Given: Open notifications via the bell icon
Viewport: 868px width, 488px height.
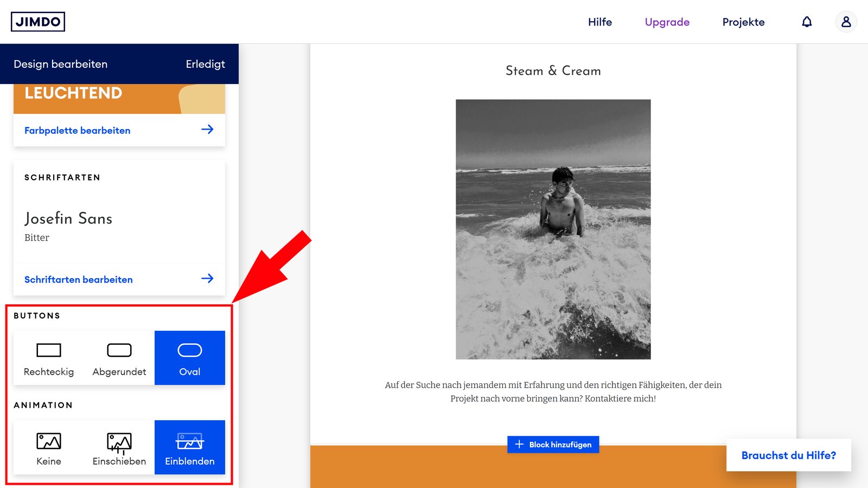Looking at the screenshot, I should [x=807, y=22].
